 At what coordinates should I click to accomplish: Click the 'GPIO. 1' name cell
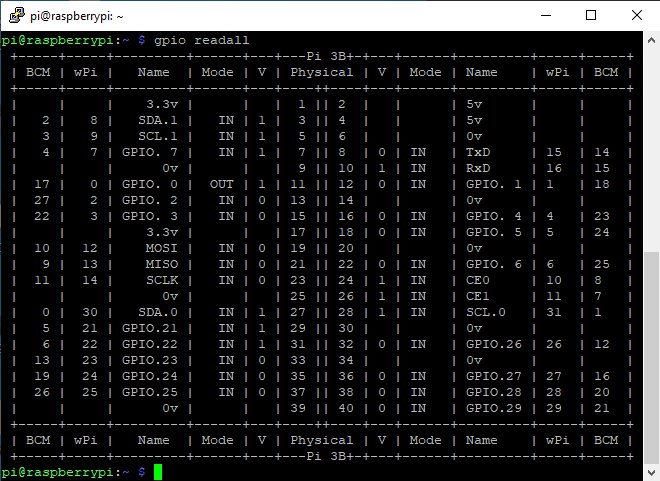(494, 184)
